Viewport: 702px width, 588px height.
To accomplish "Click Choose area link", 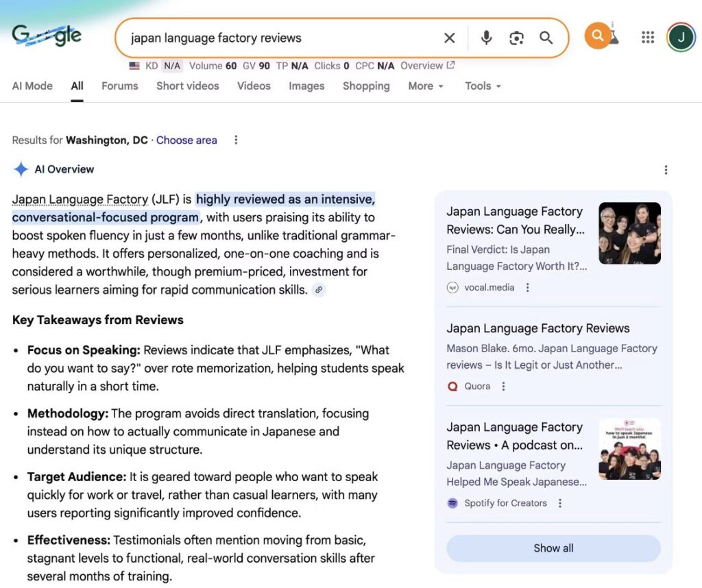I will coord(186,140).
